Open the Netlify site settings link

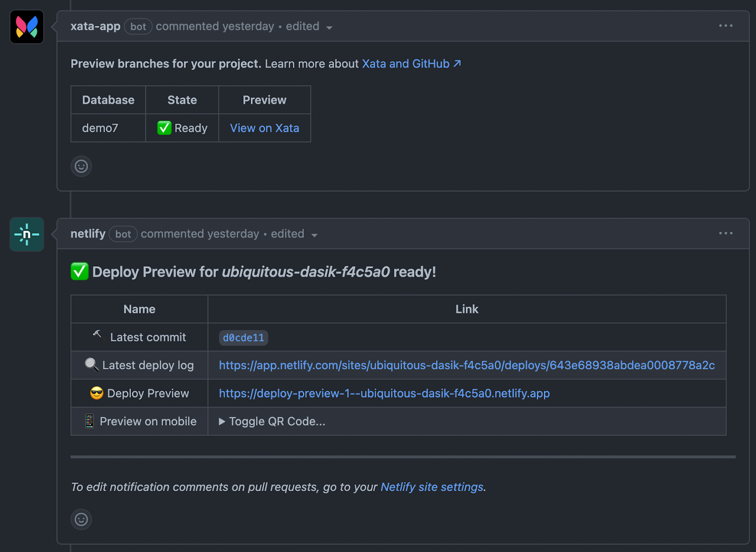pyautogui.click(x=432, y=487)
